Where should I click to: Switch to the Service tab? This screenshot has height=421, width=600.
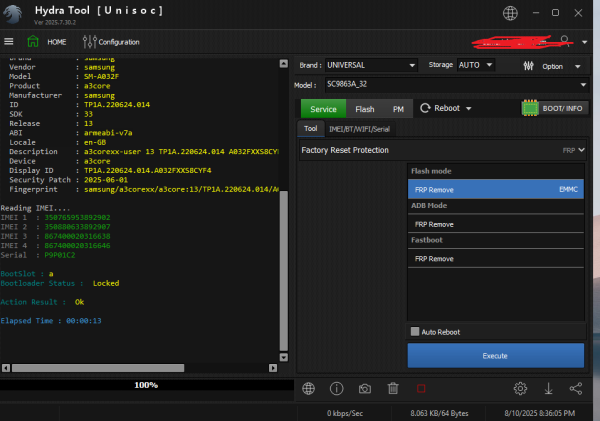pos(323,109)
